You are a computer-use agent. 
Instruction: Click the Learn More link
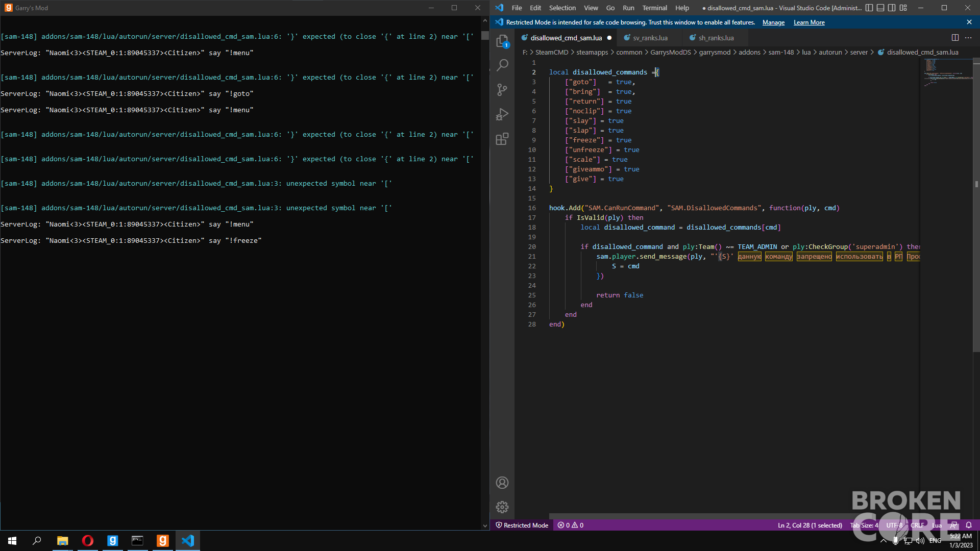click(809, 22)
